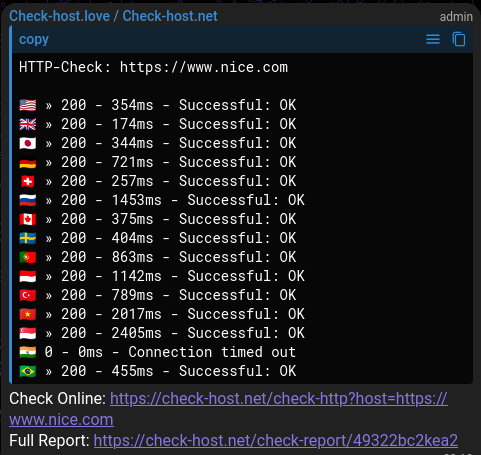Screen dimensions: 481x455
Task: Click the copy-to-clipboard icon in code header
Action: point(459,39)
